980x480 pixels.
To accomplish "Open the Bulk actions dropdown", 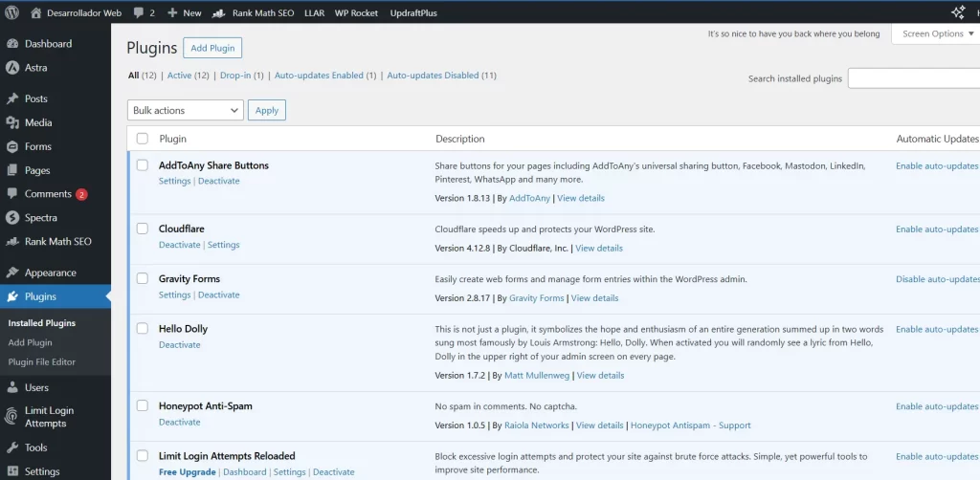I will coord(185,110).
